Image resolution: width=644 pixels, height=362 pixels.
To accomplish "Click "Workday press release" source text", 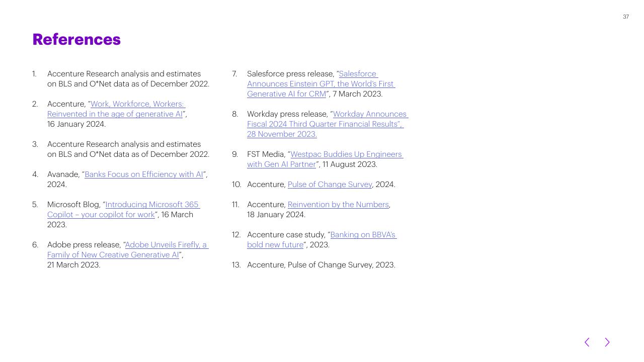I will (287, 114).
